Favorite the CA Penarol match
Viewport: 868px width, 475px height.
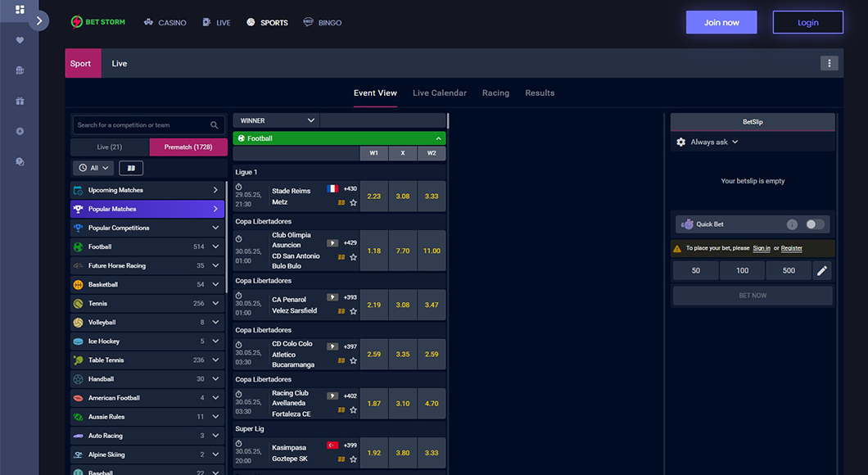[353, 311]
